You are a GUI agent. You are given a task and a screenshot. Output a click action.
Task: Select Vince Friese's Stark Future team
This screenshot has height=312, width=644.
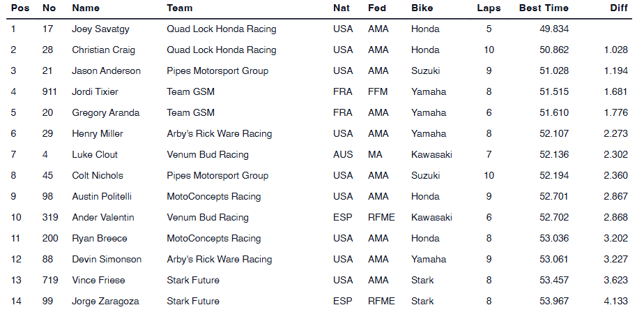coord(193,281)
